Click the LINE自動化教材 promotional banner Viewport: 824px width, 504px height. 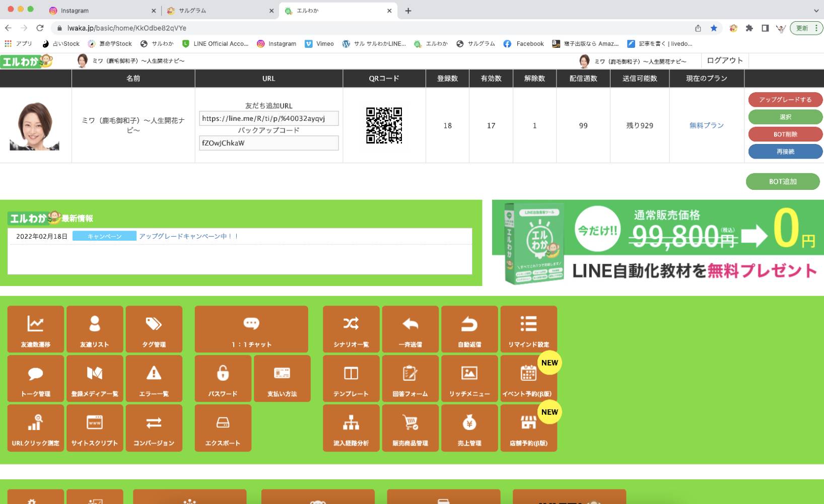click(x=658, y=243)
